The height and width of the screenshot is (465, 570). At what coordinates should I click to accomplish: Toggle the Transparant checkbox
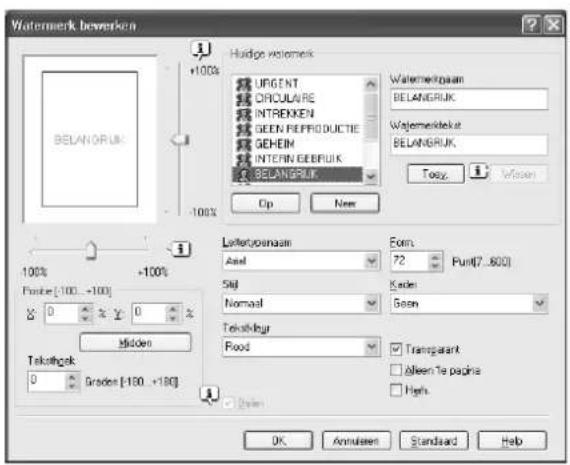coord(396,349)
